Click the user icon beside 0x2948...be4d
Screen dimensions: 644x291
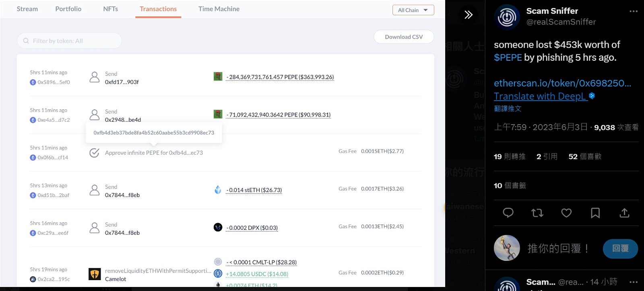(x=95, y=115)
